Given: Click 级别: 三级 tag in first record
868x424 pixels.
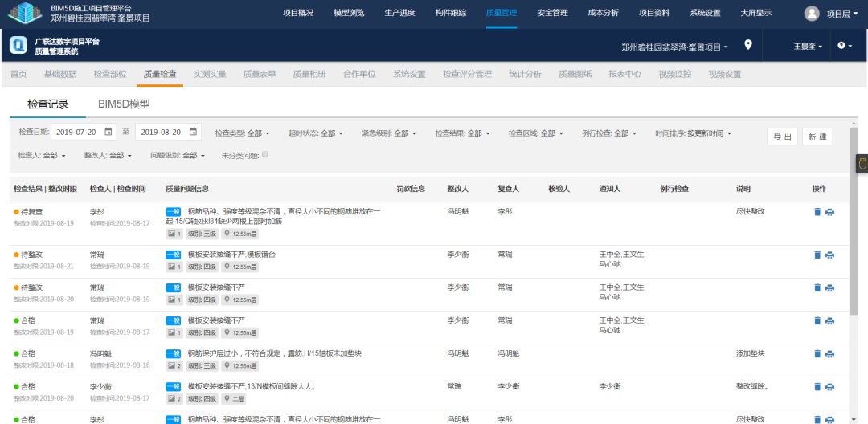Looking at the screenshot, I should pos(202,234).
